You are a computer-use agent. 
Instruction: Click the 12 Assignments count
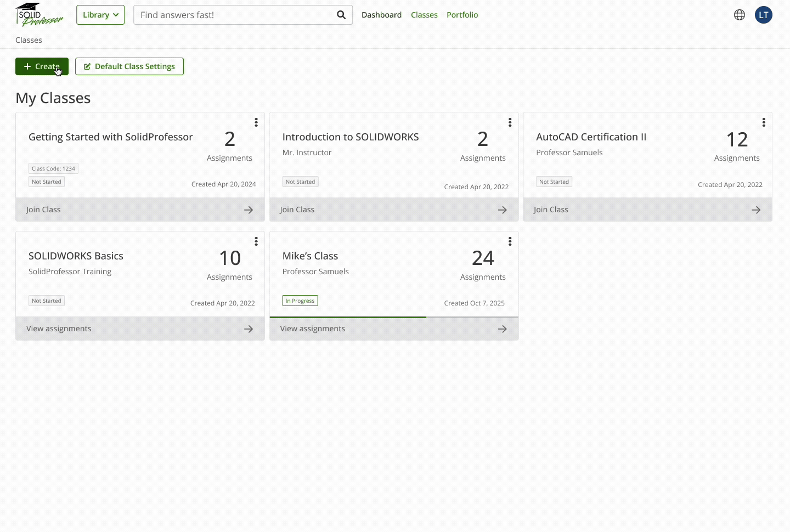tap(737, 146)
